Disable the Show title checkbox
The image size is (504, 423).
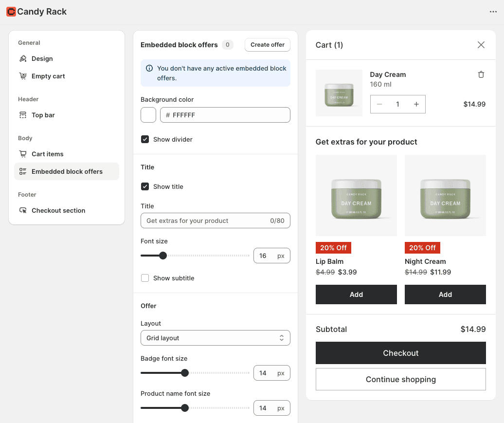[x=145, y=186]
